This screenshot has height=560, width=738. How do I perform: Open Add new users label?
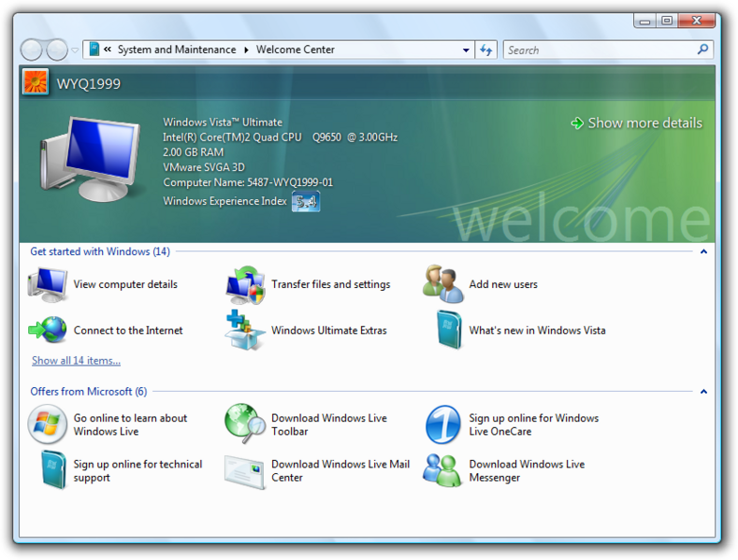pos(503,284)
